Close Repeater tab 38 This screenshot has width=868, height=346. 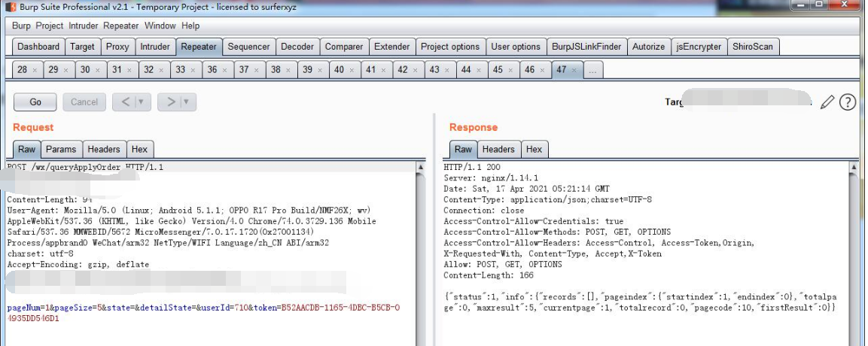coord(288,70)
